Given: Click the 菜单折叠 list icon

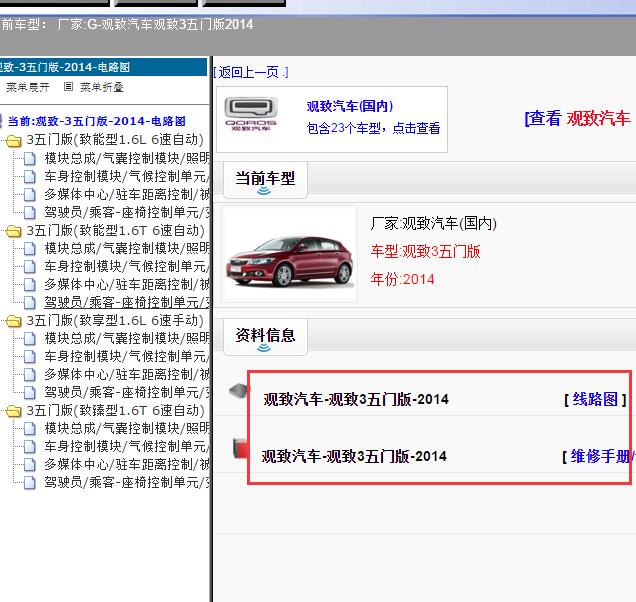Looking at the screenshot, I should pyautogui.click(x=69, y=86).
